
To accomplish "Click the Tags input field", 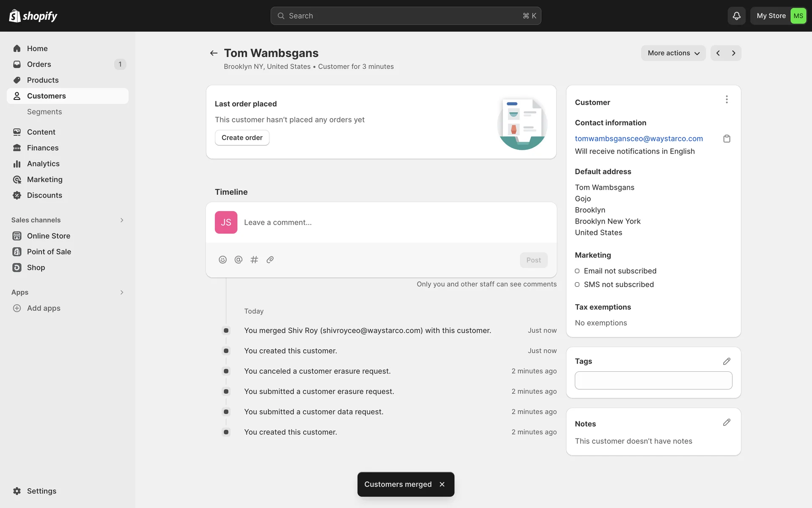I will pyautogui.click(x=653, y=380).
